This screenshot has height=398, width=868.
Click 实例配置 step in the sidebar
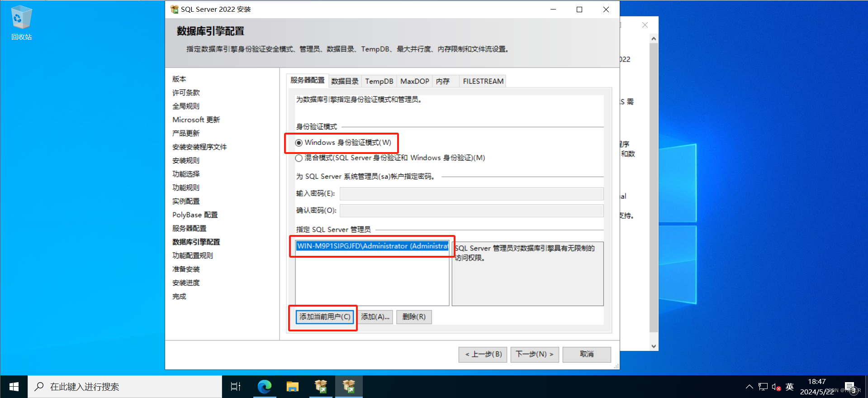(x=186, y=201)
